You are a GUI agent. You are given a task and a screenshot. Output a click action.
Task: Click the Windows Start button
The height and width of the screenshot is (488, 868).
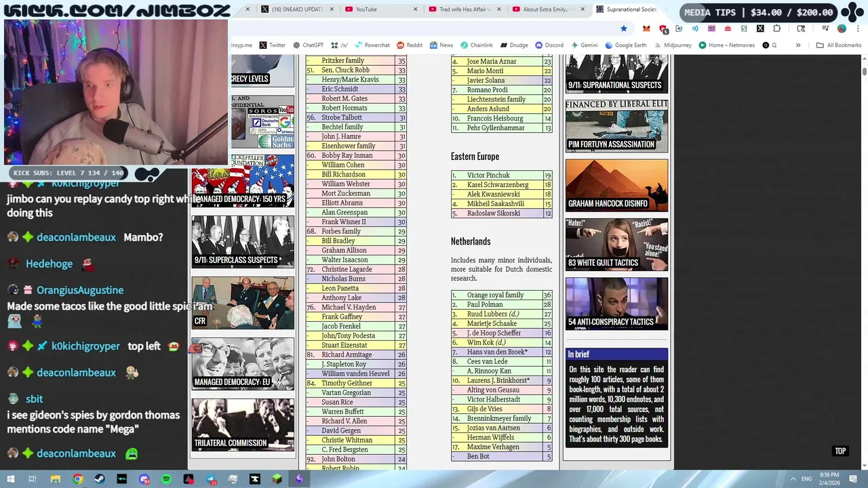coord(11,479)
